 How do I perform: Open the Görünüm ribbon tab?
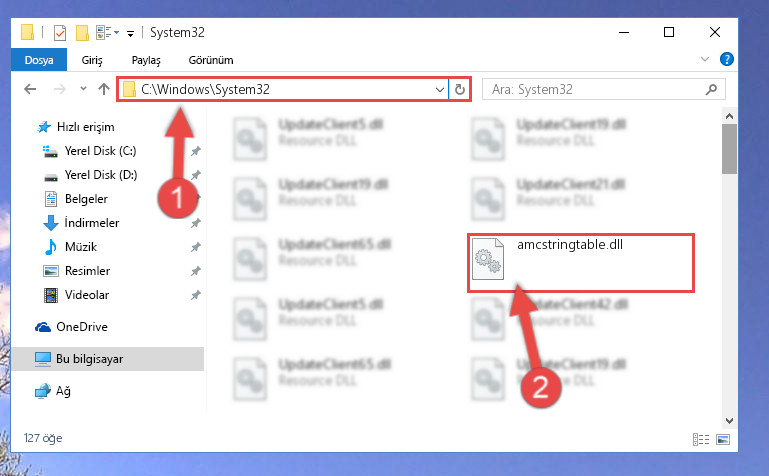(x=211, y=60)
